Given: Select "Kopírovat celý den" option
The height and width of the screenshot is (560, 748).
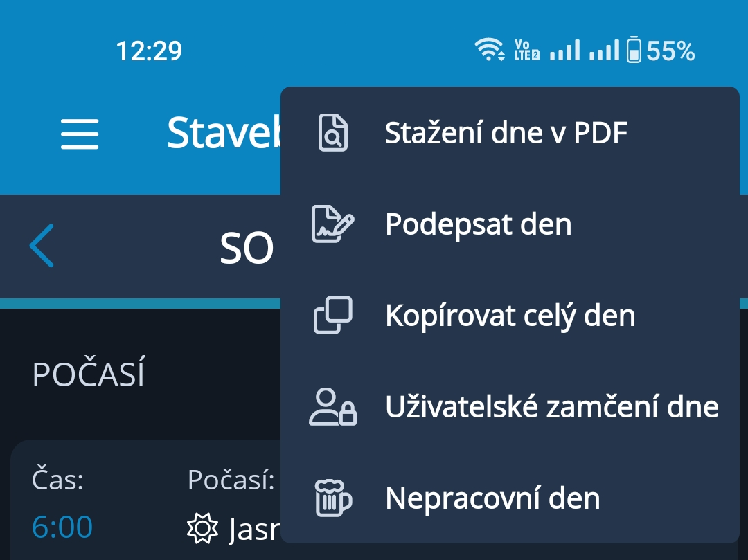Looking at the screenshot, I should 510,315.
